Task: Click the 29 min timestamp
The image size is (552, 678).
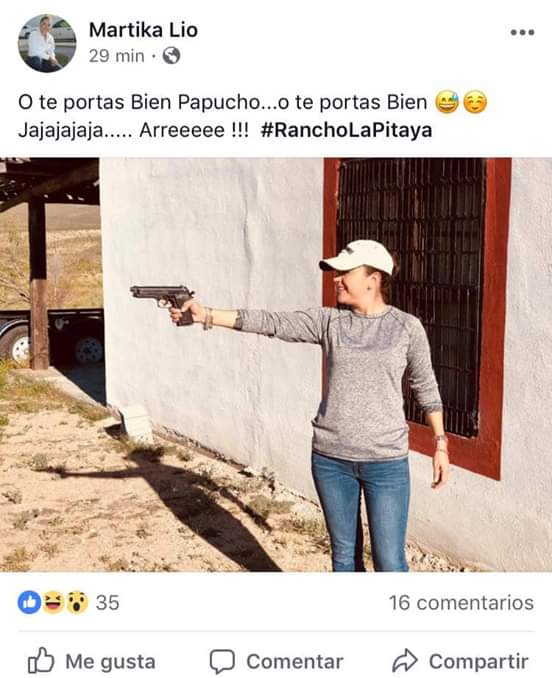Action: point(116,56)
